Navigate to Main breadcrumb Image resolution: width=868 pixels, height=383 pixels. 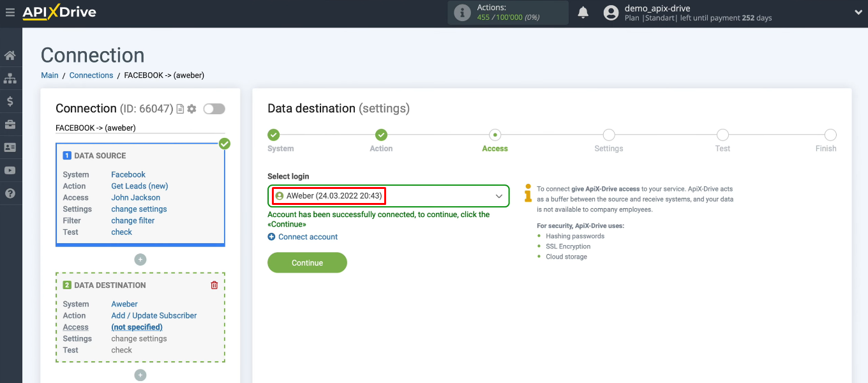click(49, 75)
